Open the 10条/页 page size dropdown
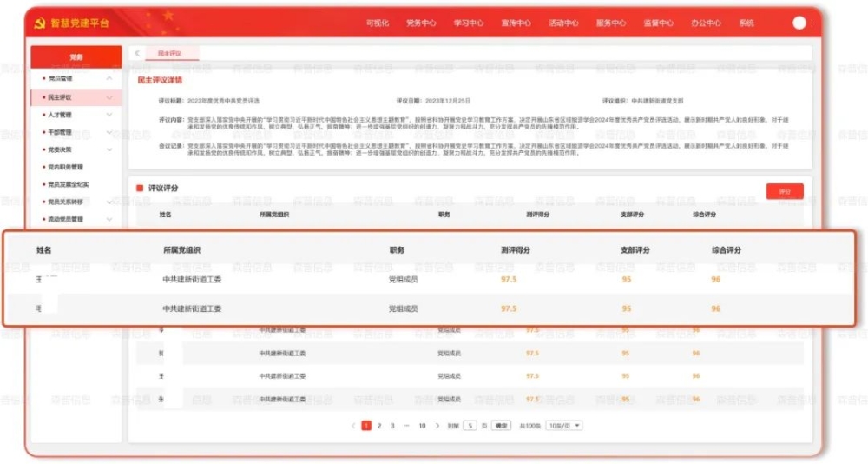The image size is (868, 464). 564,426
